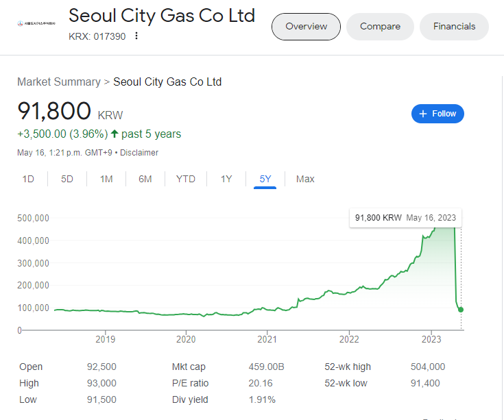Go to the Market Summary breadcrumb link
Viewport: 504px width, 420px height.
pyautogui.click(x=59, y=82)
